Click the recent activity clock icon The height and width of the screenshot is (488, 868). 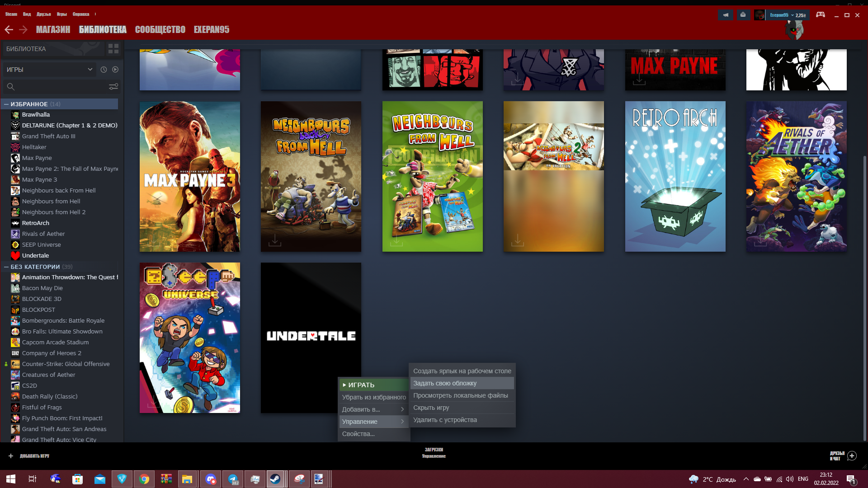(104, 70)
